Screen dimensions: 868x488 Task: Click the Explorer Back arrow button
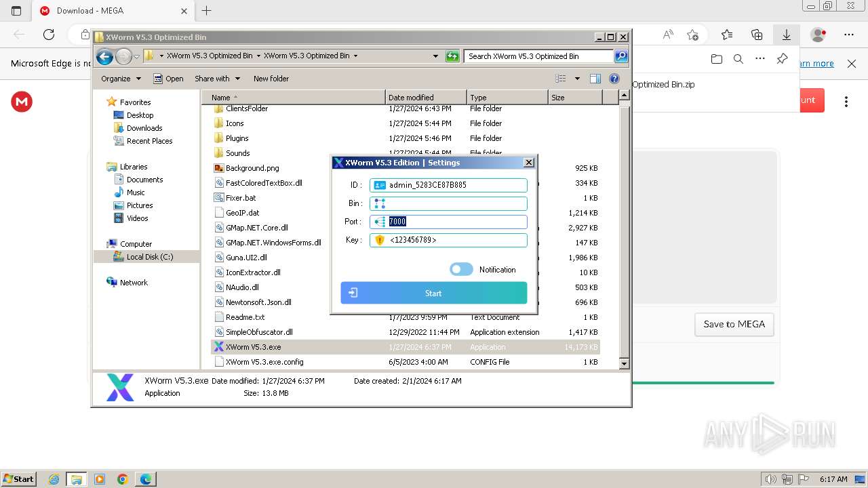[x=104, y=56]
